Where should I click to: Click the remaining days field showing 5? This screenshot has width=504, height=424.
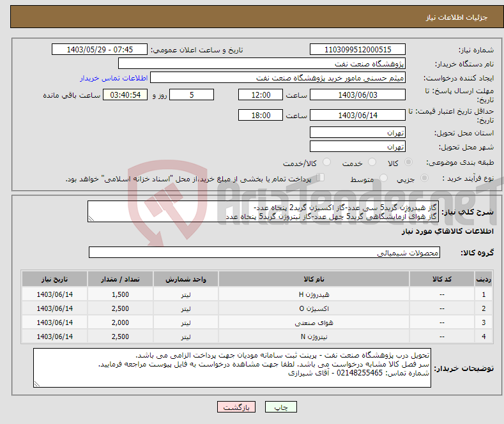[192, 95]
